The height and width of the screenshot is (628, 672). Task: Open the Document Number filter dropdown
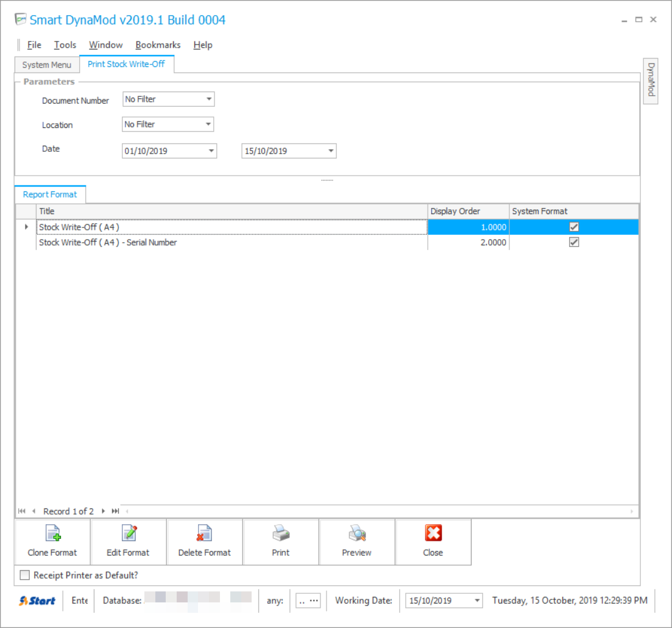pyautogui.click(x=209, y=99)
